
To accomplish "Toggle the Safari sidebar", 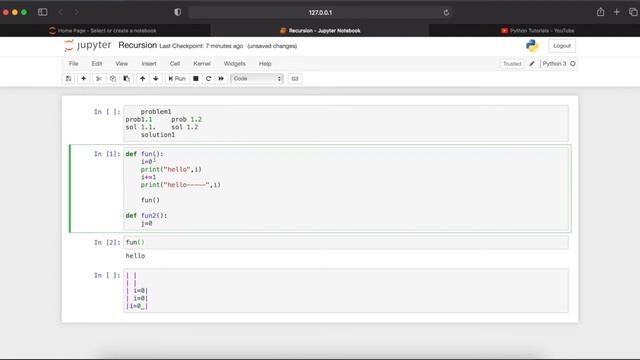I will pos(42,12).
